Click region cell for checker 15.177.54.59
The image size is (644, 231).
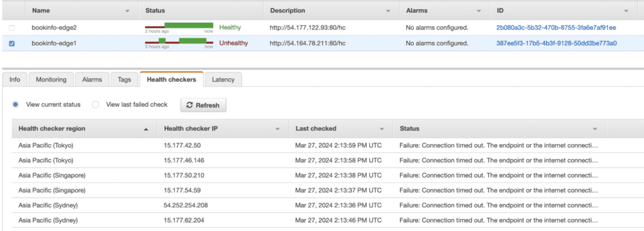point(52,190)
